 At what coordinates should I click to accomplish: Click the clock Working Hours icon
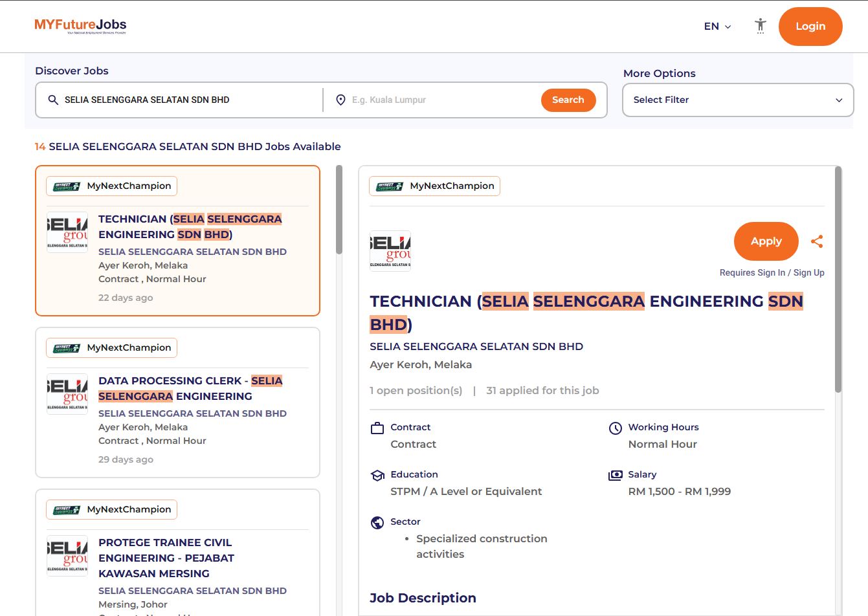click(616, 428)
